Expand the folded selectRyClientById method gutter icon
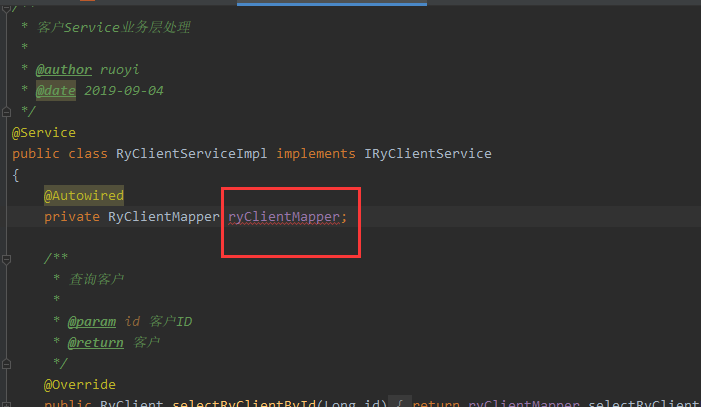The image size is (701, 407). click(x=6, y=404)
